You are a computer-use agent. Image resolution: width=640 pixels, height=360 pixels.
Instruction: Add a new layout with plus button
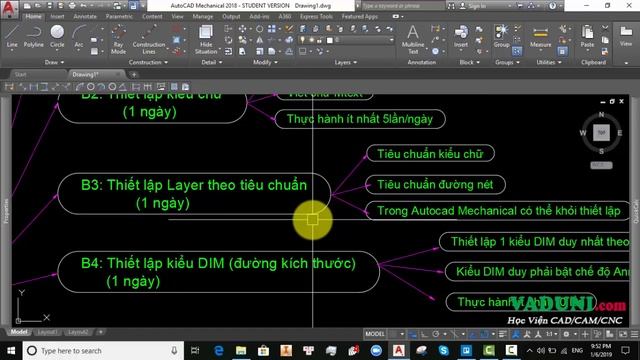[x=101, y=332]
